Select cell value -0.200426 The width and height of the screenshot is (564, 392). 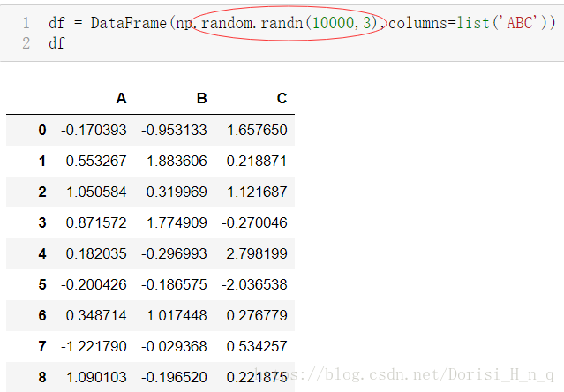pos(94,284)
